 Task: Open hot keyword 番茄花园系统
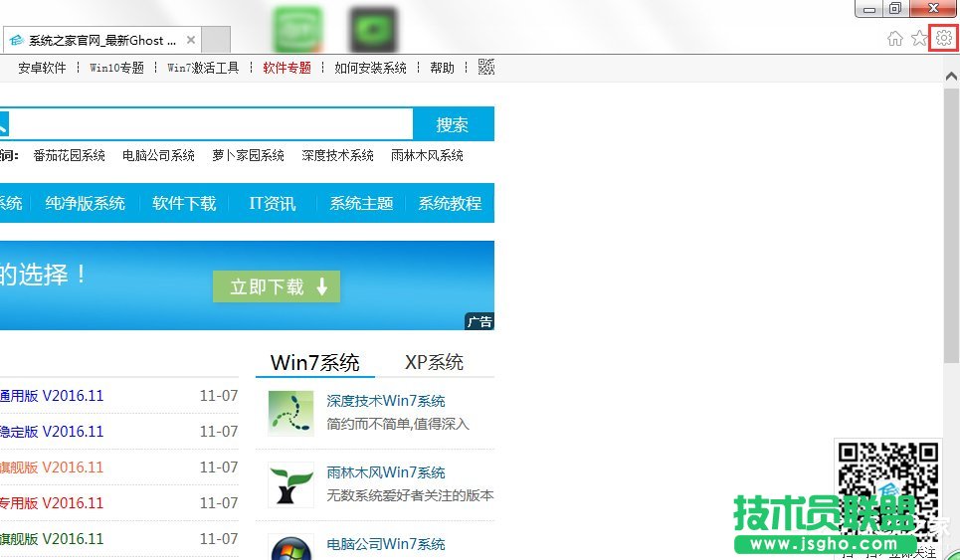(x=70, y=155)
